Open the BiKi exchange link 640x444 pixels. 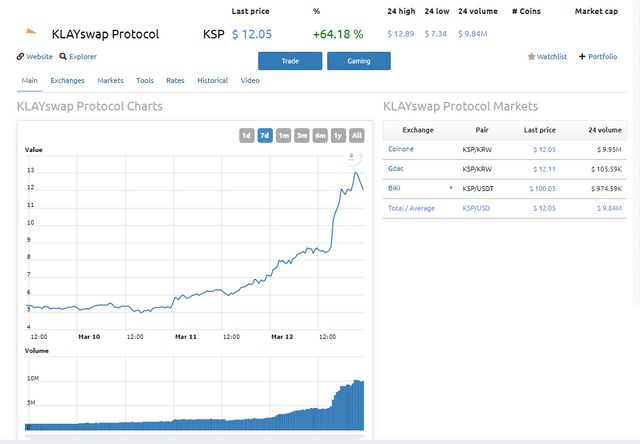point(394,188)
